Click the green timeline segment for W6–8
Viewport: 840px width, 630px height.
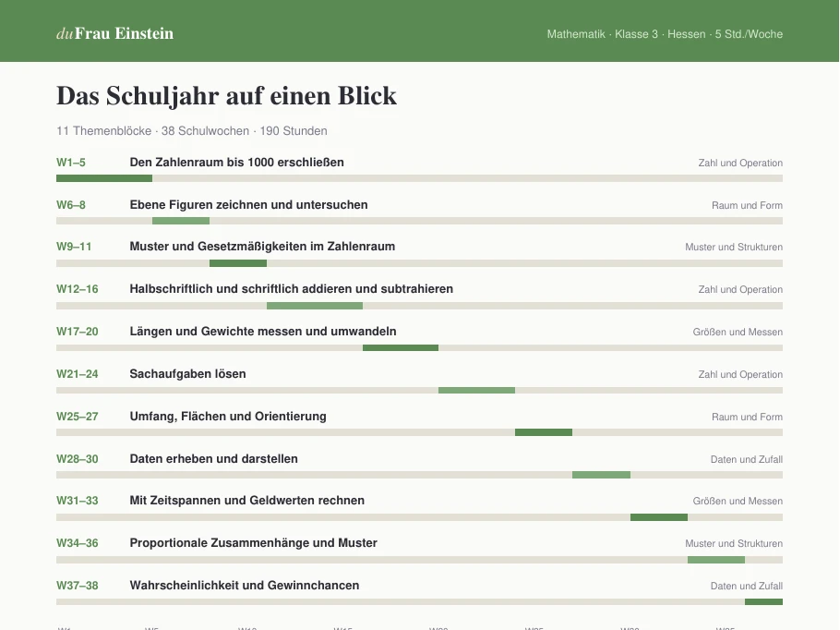click(181, 221)
